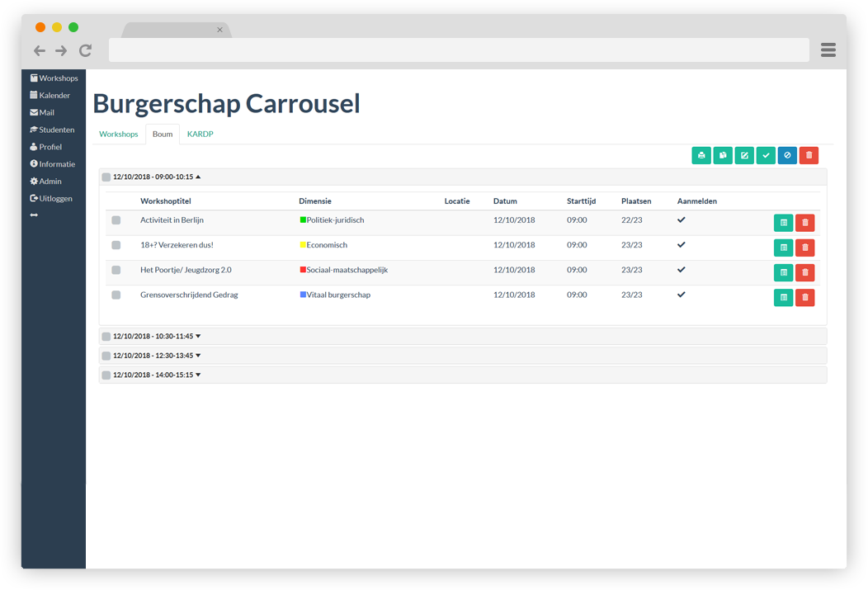Viewport: 868px width, 590px height.
Task: Open list icon for 18+? Verzekeren dus!
Action: coord(783,248)
